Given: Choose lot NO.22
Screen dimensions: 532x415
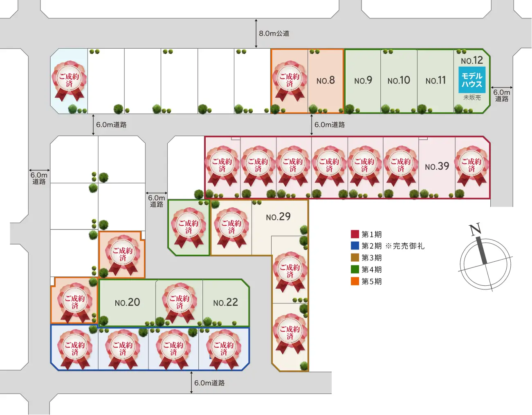Looking at the screenshot, I should pos(225,303).
